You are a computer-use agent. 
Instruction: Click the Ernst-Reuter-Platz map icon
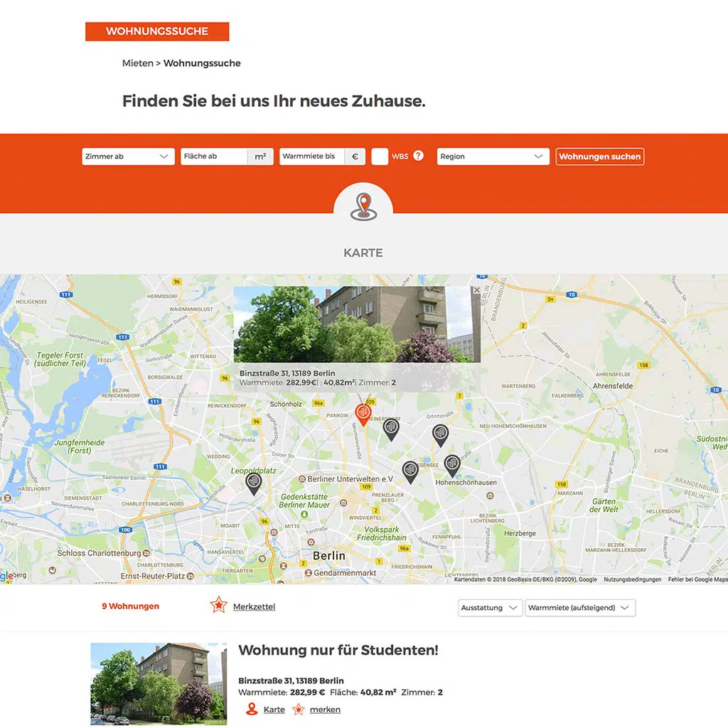(x=190, y=576)
